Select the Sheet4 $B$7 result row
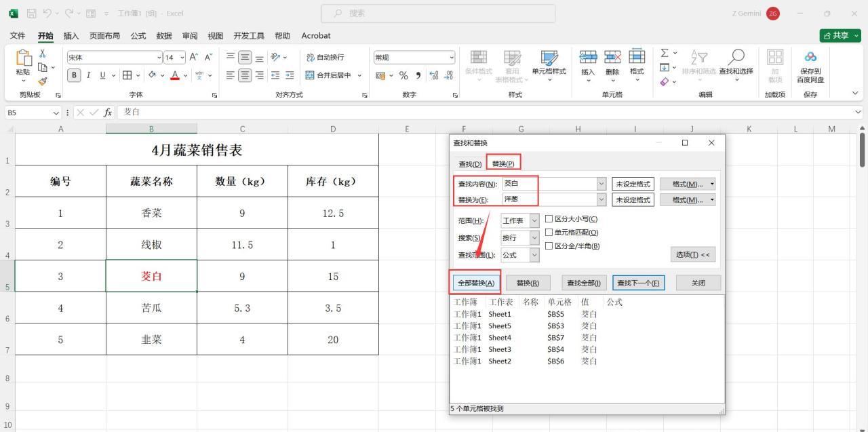868x432 pixels. [526, 337]
